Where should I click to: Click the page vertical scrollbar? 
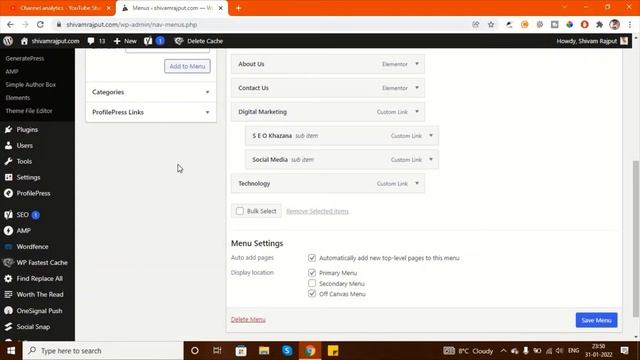pyautogui.click(x=636, y=239)
